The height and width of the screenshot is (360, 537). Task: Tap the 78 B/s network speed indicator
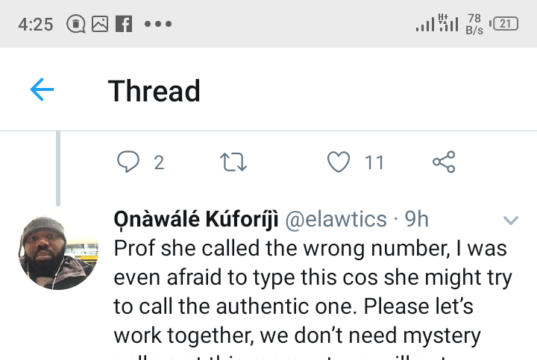pos(474,24)
